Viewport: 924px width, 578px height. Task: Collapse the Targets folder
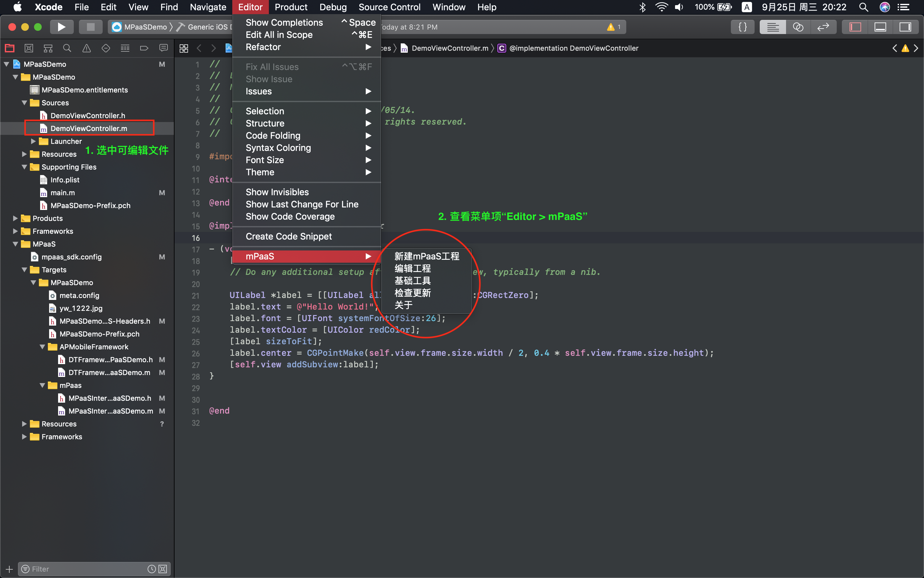point(24,269)
